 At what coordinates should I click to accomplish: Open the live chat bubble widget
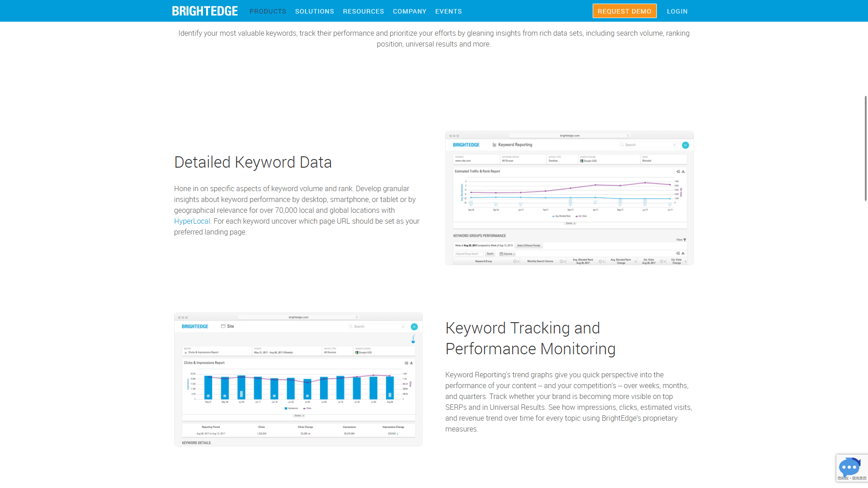[849, 467]
